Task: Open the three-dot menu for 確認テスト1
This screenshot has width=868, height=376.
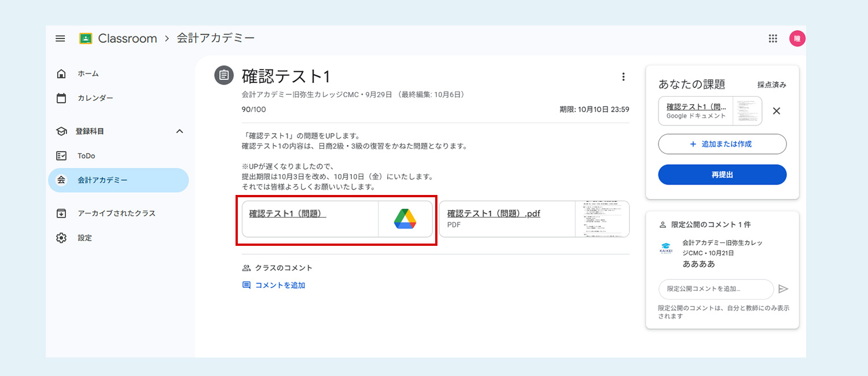Action: 623,77
